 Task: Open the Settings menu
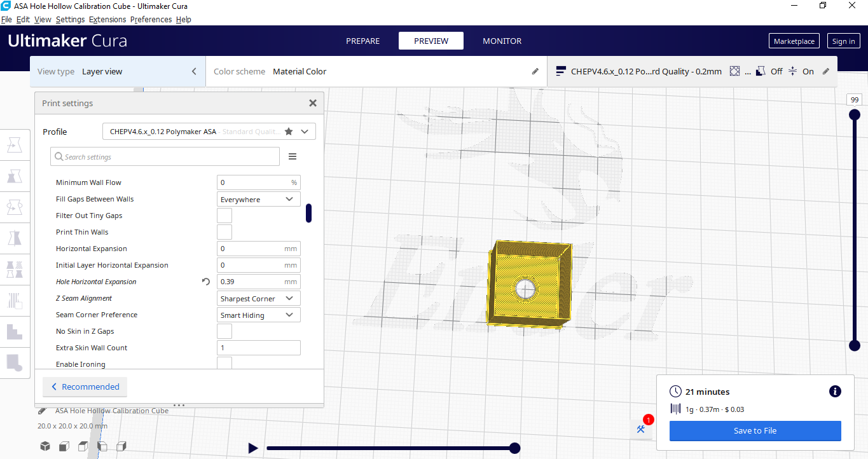click(70, 20)
